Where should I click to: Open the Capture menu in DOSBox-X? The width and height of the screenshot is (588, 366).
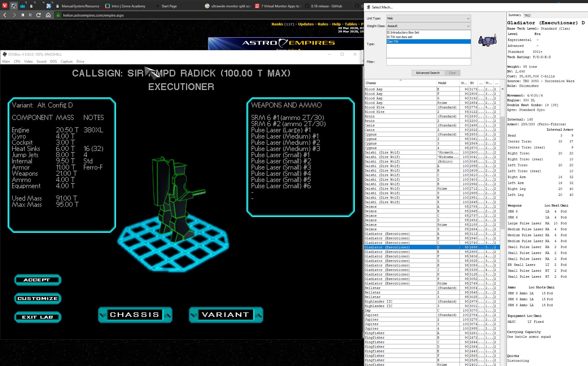click(x=67, y=62)
